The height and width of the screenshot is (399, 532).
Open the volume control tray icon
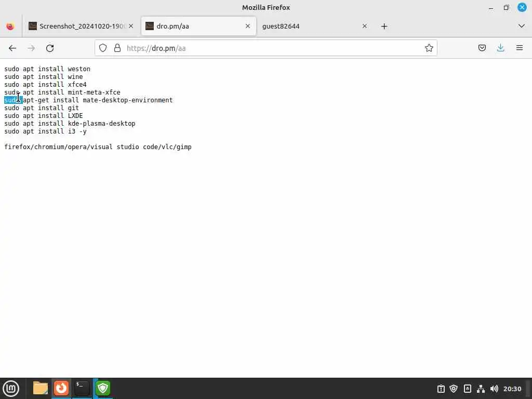click(x=494, y=389)
